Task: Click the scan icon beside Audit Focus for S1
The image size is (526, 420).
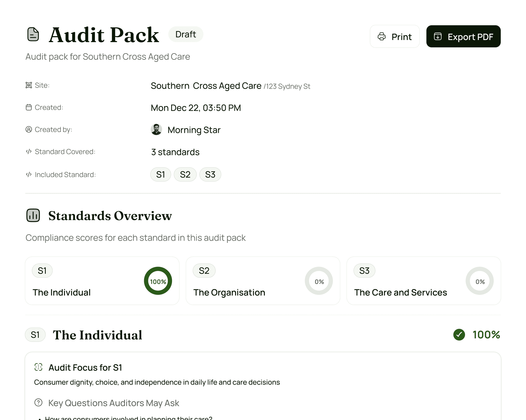Action: pos(39,367)
